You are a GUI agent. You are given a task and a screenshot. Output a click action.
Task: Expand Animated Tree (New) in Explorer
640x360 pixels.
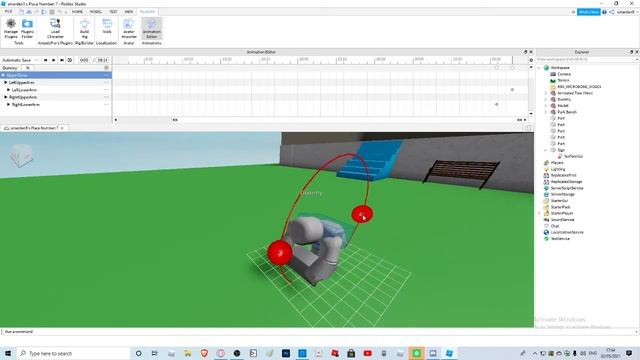[x=546, y=93]
